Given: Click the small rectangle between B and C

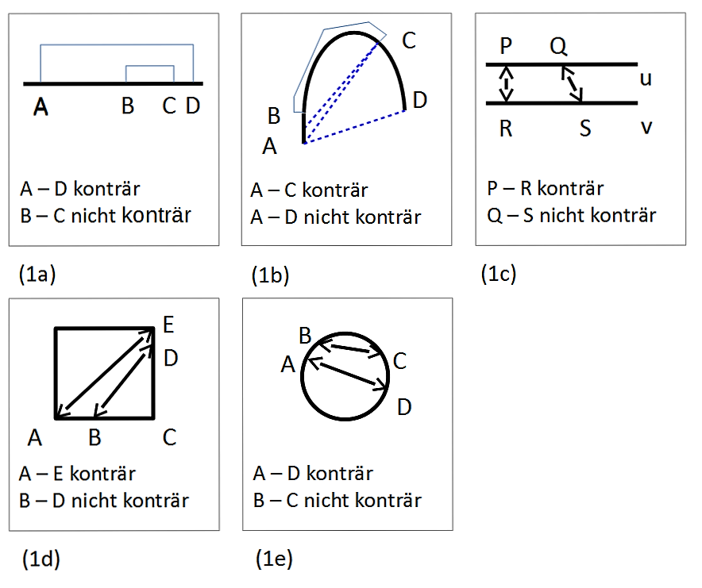Looking at the screenshot, I should click(x=150, y=73).
